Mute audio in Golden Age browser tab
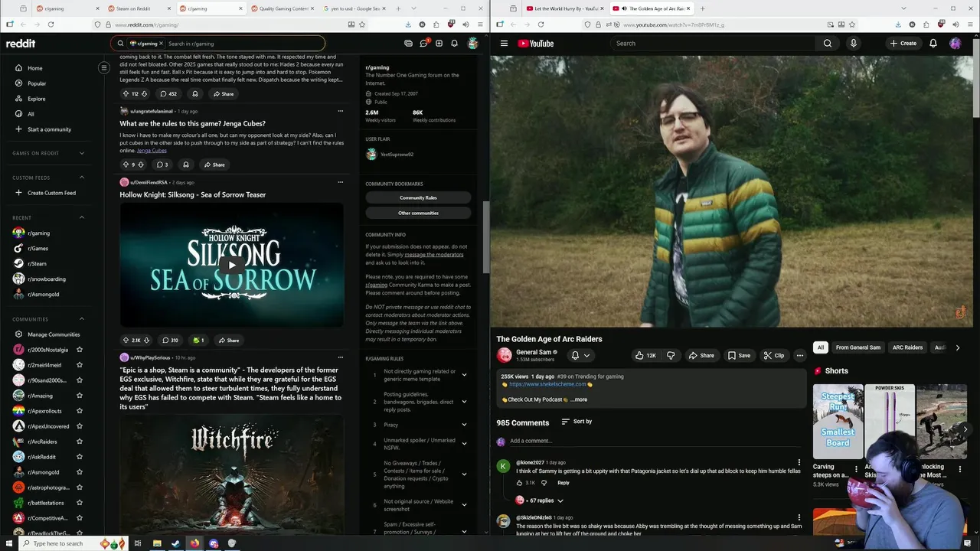The width and height of the screenshot is (980, 551). (x=624, y=8)
